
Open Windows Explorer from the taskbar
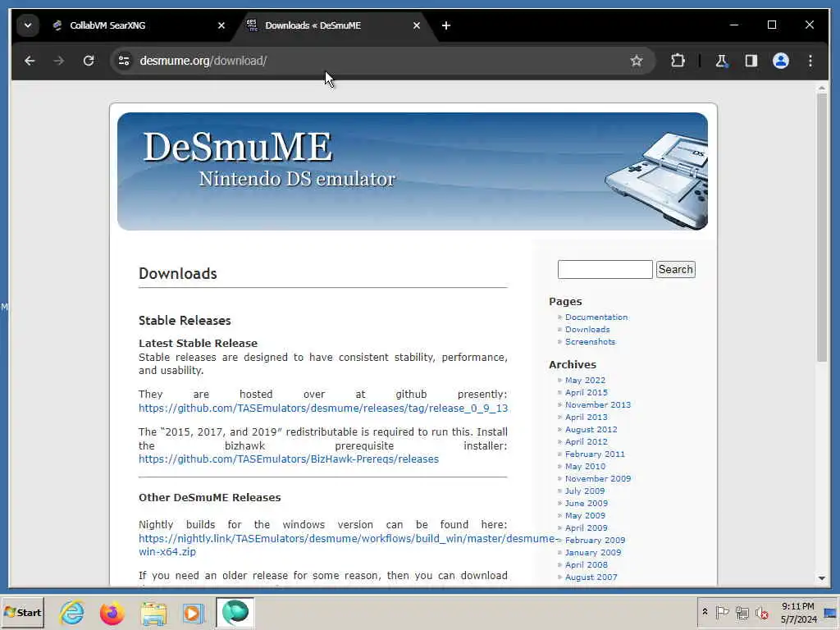pos(153,612)
